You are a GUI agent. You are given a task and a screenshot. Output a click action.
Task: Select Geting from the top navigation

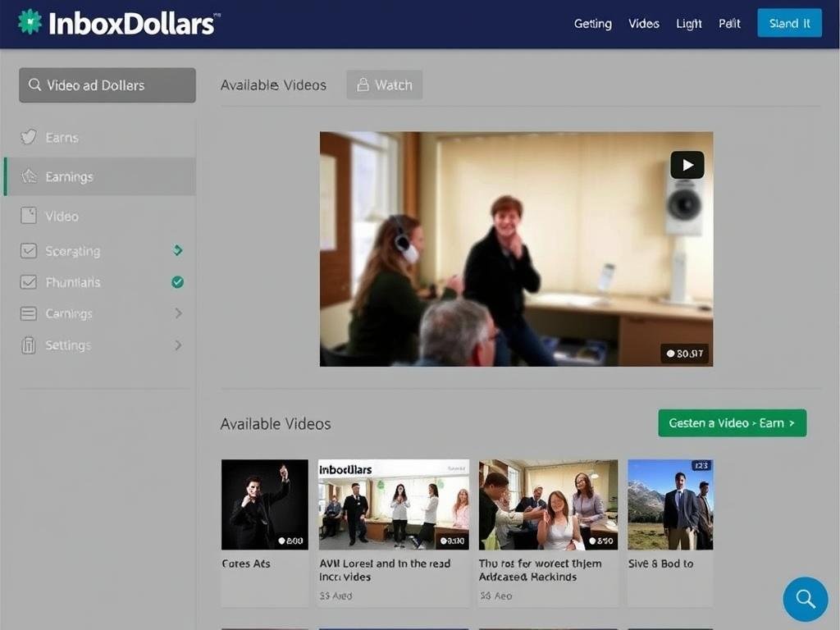[592, 24]
